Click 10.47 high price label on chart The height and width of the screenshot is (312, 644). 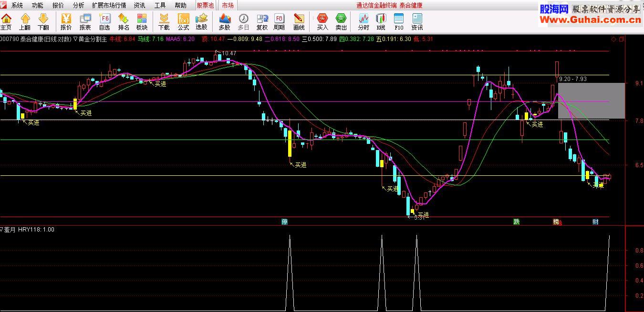pos(229,53)
